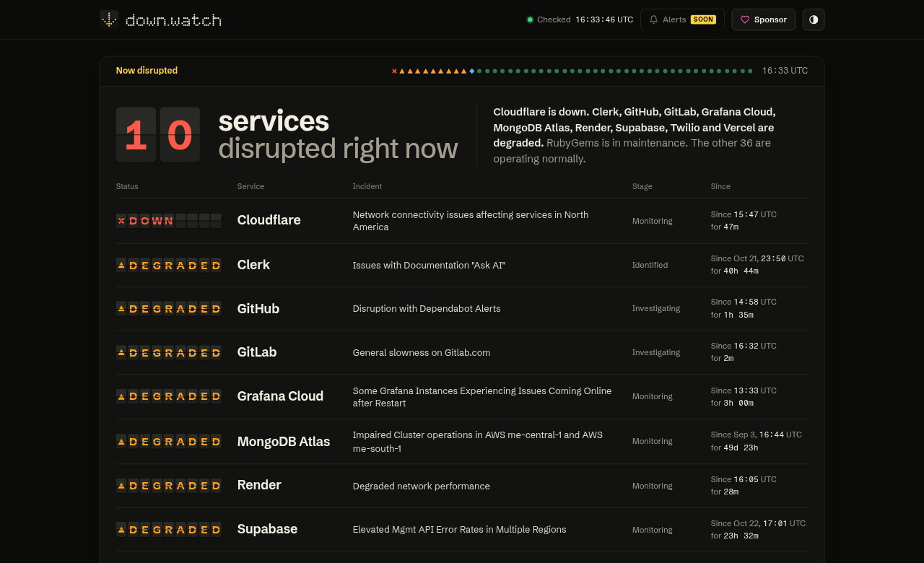Image resolution: width=924 pixels, height=563 pixels.
Task: Click the Clerk DEGRADED status badge
Action: (x=168, y=265)
